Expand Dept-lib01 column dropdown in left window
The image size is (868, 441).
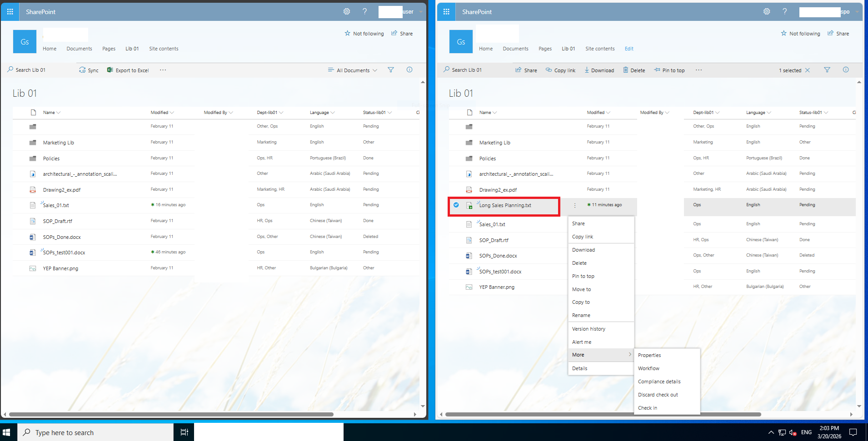[x=281, y=113]
